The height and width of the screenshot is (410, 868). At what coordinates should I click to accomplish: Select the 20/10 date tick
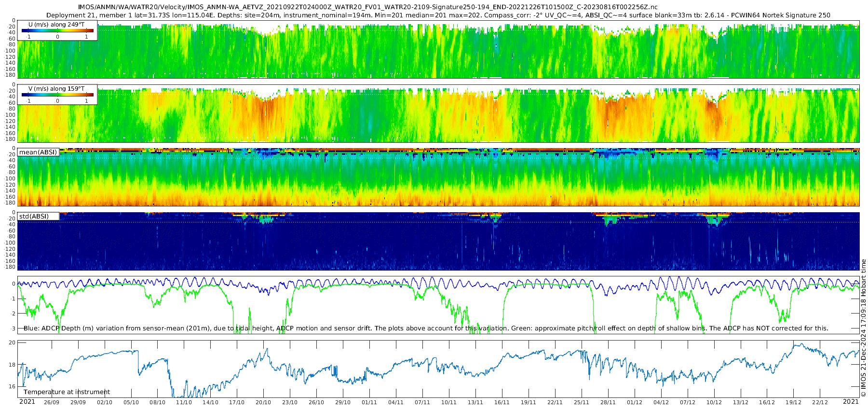tap(263, 402)
